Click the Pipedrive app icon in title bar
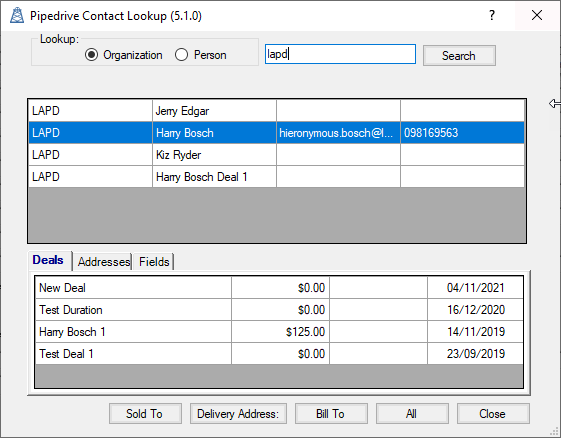 click(x=17, y=15)
